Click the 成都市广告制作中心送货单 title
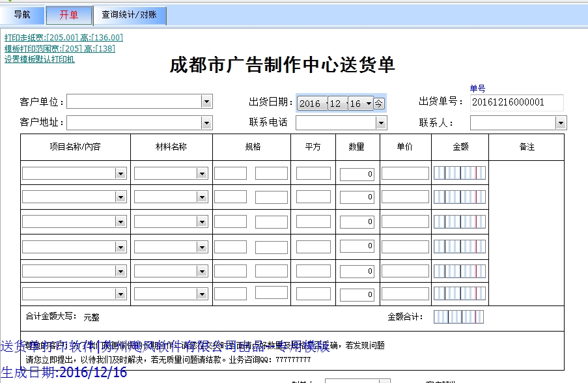This screenshot has width=588, height=383. tap(282, 65)
